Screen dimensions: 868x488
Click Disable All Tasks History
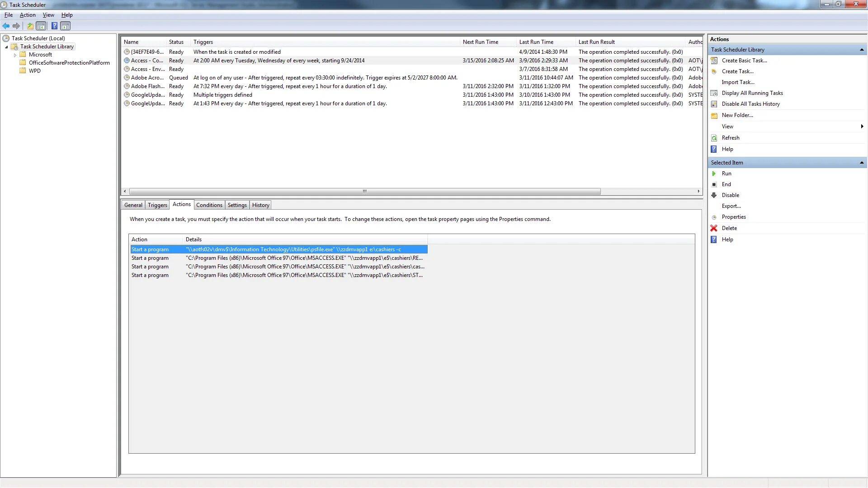[x=750, y=104]
